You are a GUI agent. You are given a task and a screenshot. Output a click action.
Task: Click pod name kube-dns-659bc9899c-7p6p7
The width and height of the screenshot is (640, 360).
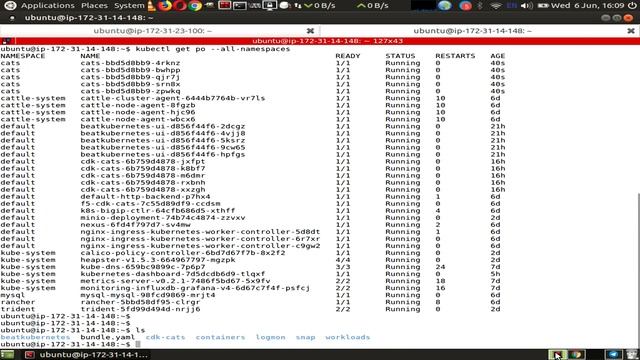(143, 267)
